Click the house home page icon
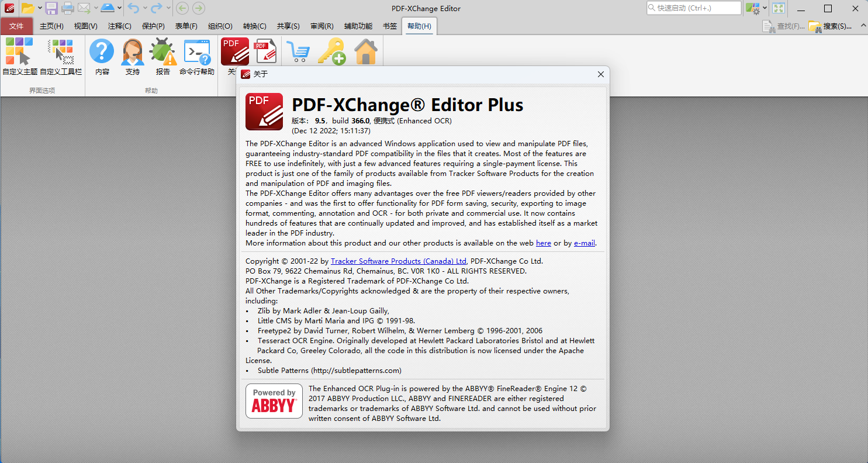 pos(366,51)
